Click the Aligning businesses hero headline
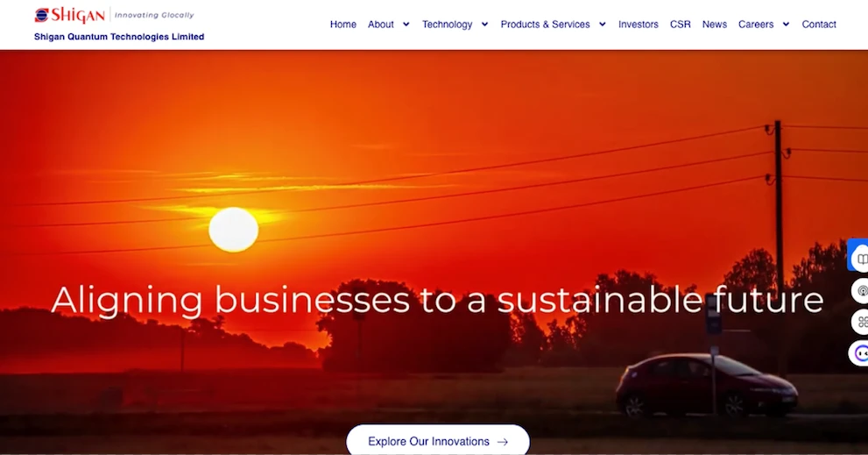This screenshot has width=868, height=455. (437, 301)
